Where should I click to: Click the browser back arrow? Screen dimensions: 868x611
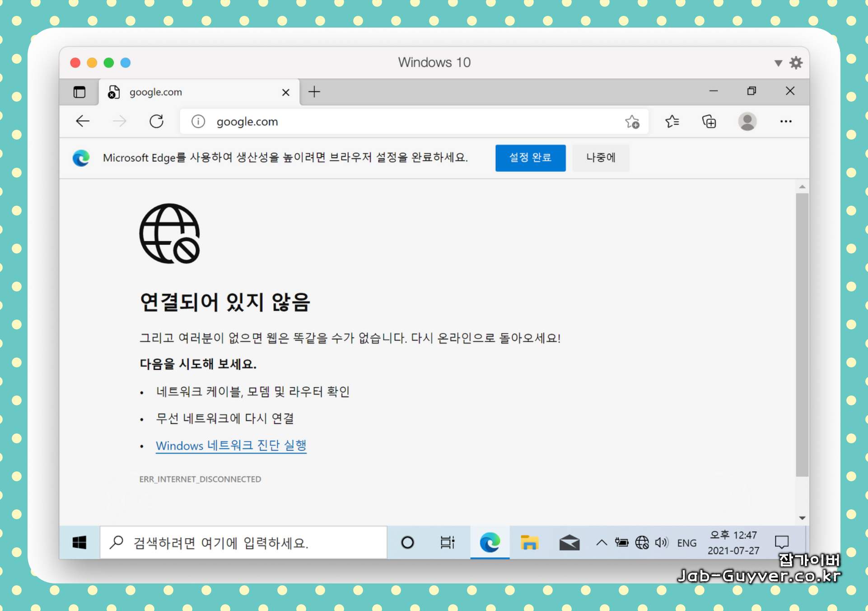[x=83, y=121]
